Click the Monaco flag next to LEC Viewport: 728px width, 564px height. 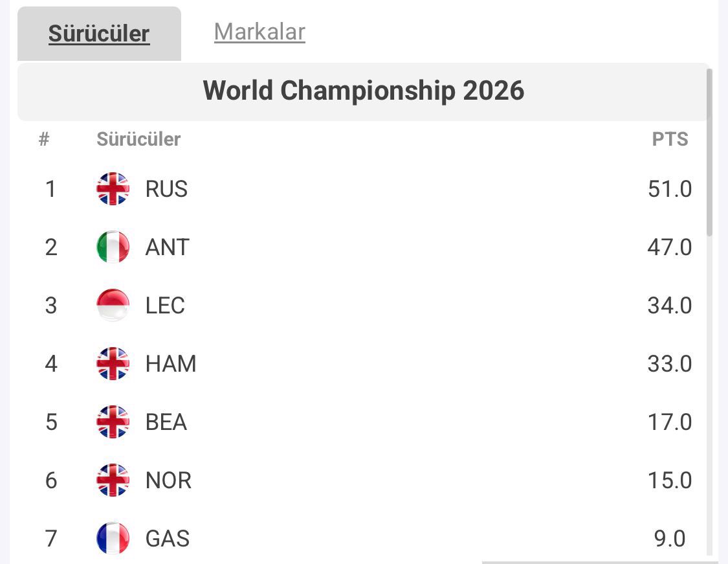point(113,306)
